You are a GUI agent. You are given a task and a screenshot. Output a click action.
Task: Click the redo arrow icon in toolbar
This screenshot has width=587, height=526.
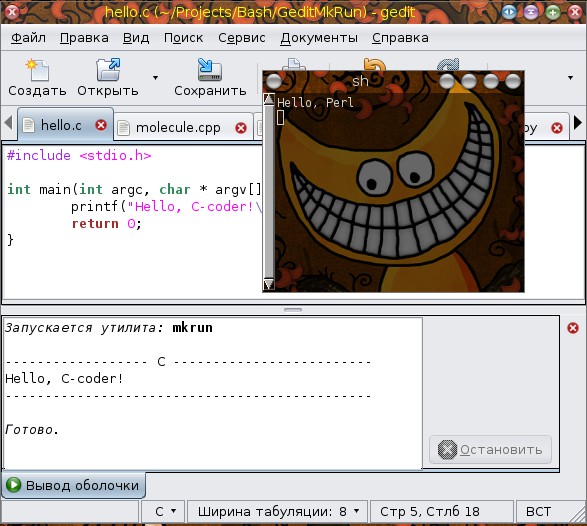click(448, 64)
